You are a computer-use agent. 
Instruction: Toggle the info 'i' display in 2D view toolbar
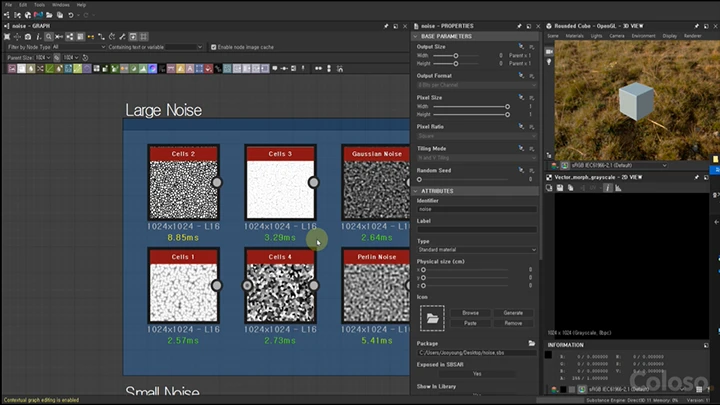tap(608, 188)
